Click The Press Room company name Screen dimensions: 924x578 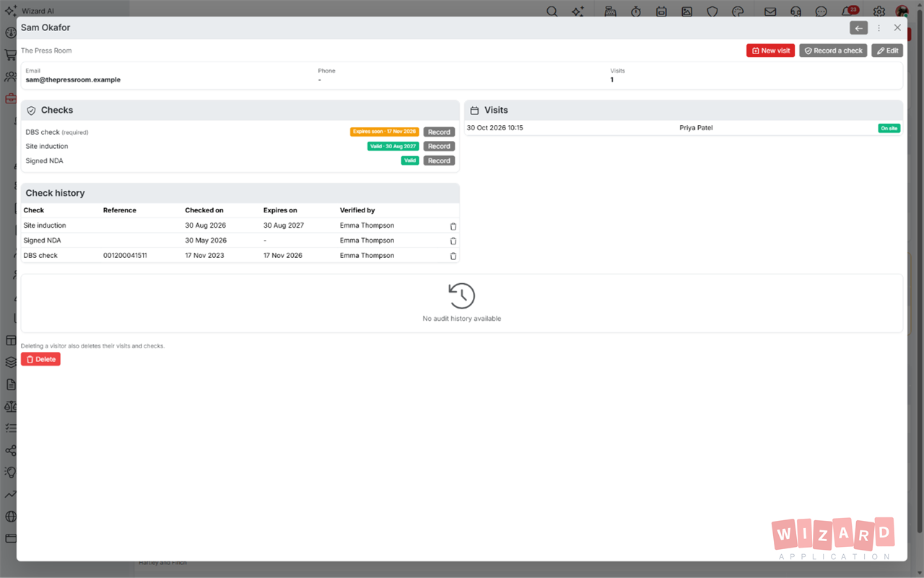pyautogui.click(x=46, y=51)
